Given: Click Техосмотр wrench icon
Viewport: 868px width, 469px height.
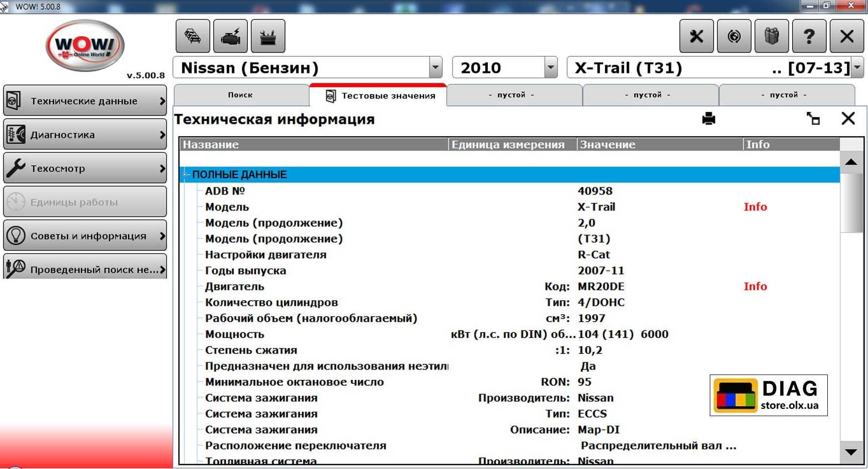Looking at the screenshot, I should [16, 167].
